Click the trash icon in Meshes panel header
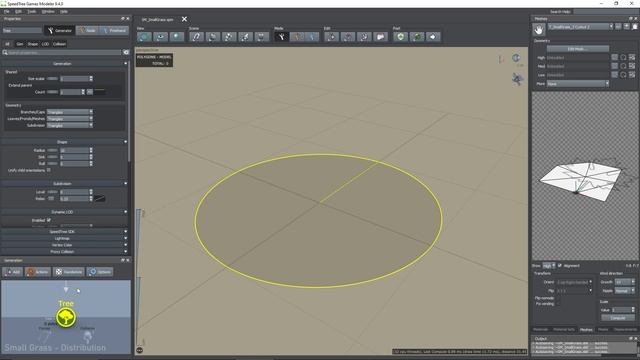Viewport: 640px width, 360px height. [x=635, y=27]
